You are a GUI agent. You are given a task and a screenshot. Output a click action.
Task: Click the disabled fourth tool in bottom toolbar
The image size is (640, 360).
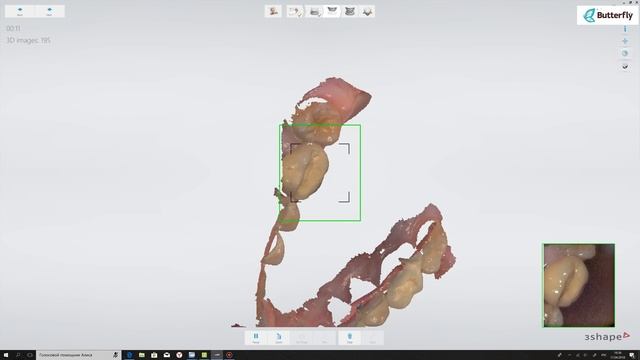point(325,338)
